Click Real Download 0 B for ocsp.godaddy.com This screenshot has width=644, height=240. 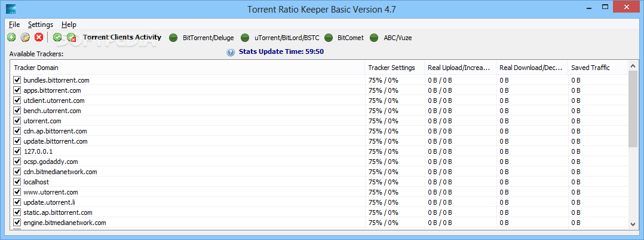(504, 162)
